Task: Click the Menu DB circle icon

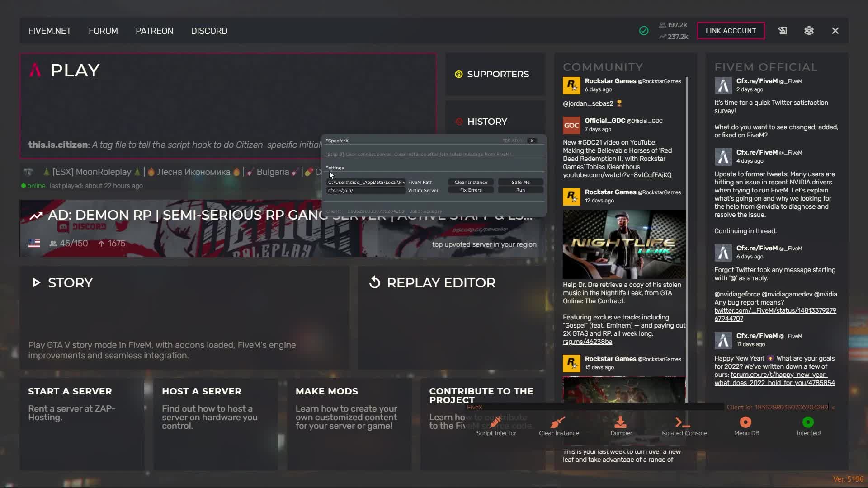Action: tap(745, 422)
